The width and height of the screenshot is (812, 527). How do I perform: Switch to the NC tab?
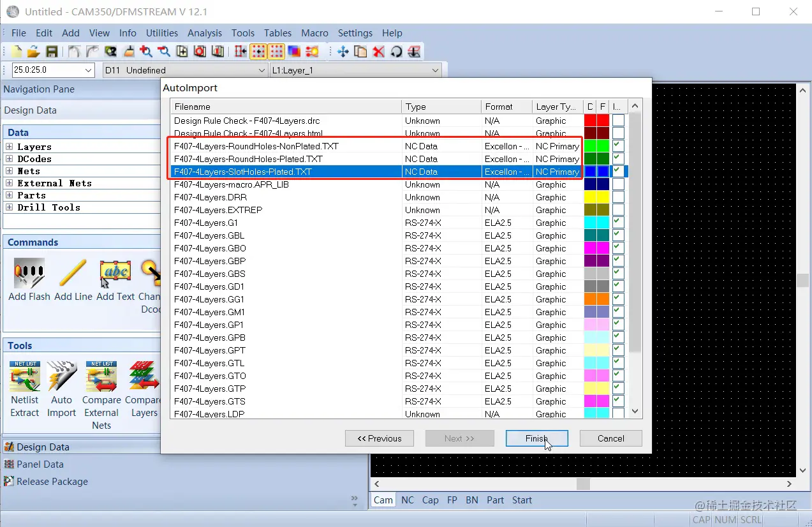click(408, 500)
